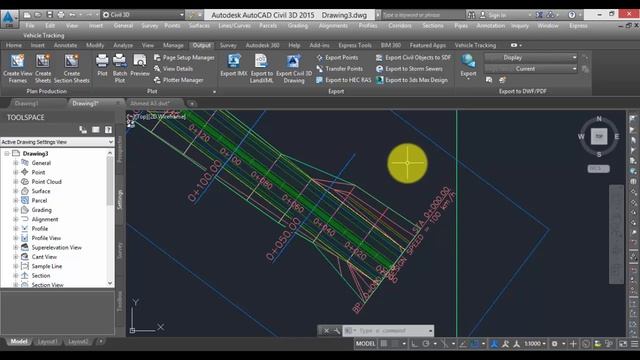Expand the Plot panel dialog launcher arrow
The width and height of the screenshot is (640, 360).
(x=215, y=92)
